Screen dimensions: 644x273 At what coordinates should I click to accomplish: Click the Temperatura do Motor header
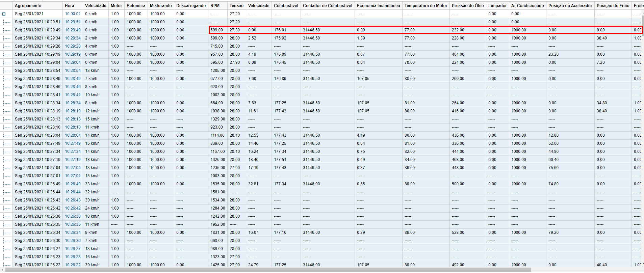tap(426, 6)
